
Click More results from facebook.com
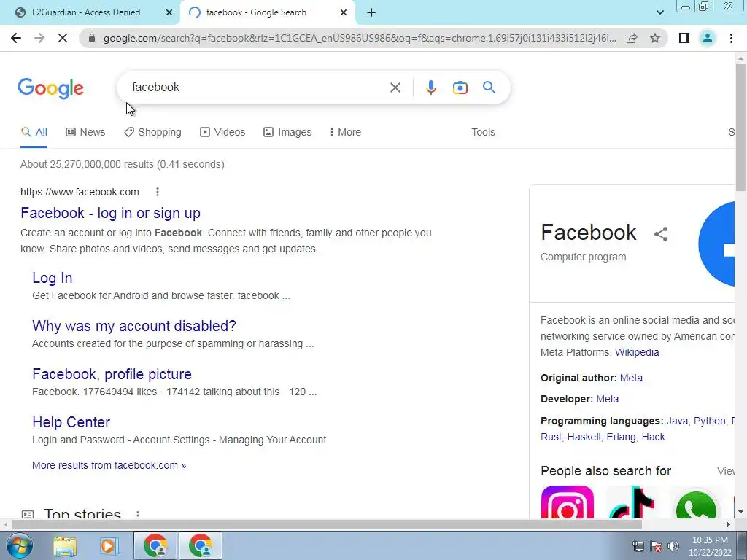[109, 465]
